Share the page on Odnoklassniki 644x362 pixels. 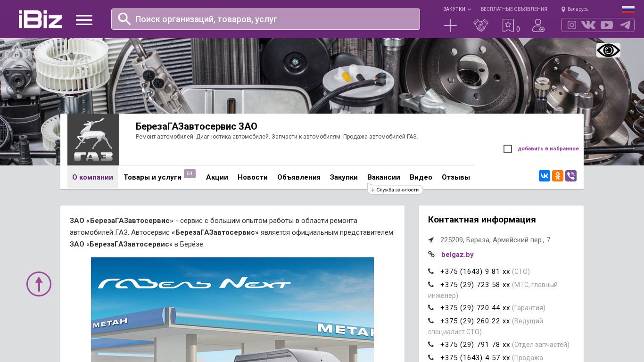click(558, 176)
